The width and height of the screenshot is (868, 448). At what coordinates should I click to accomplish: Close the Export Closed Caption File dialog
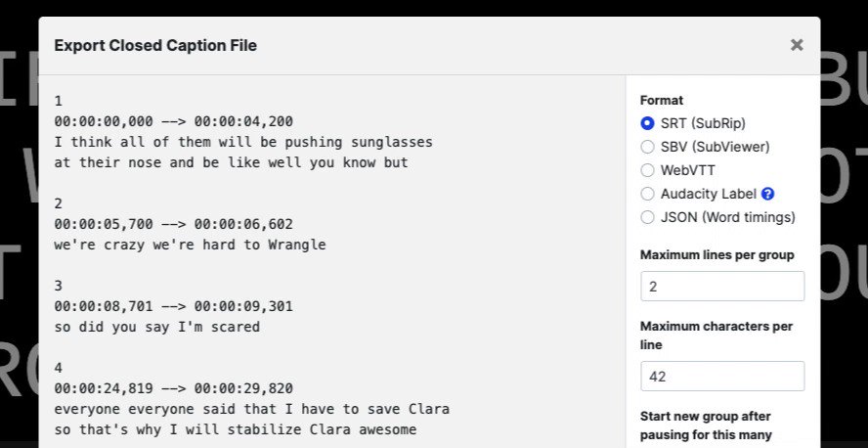coord(797,45)
